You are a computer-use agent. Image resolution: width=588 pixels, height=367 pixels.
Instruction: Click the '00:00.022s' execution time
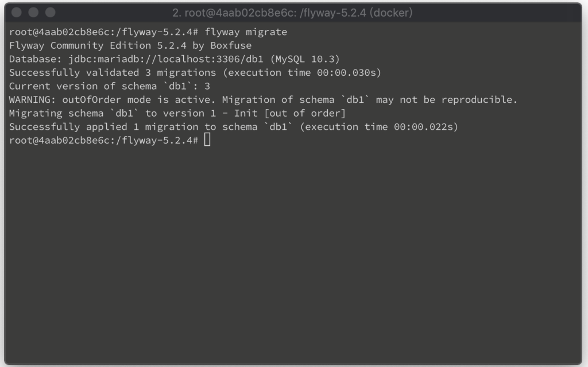point(423,126)
